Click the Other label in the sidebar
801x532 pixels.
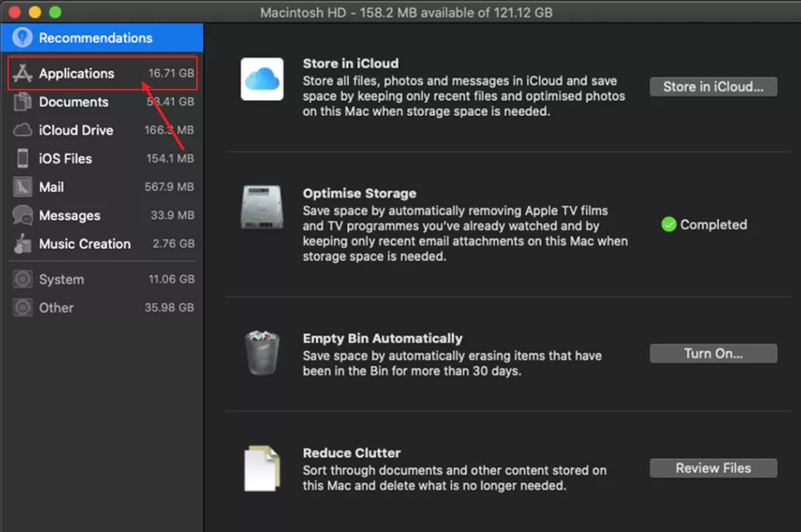point(56,307)
